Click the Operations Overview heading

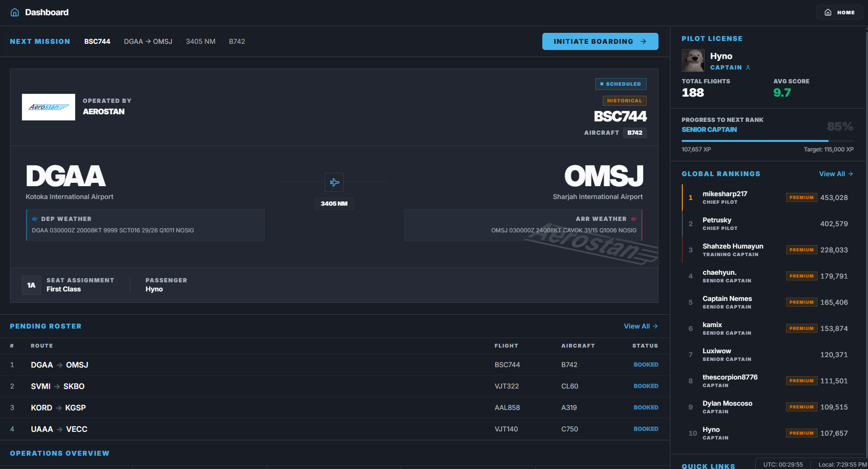pyautogui.click(x=60, y=453)
